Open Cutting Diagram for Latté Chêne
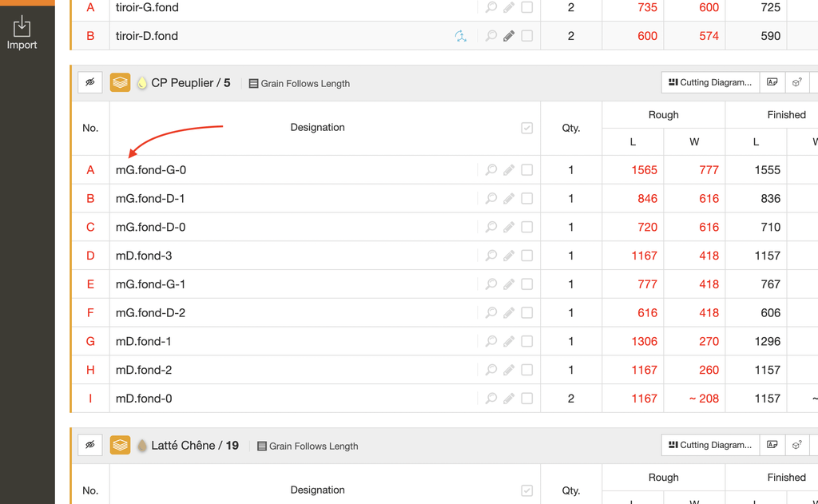This screenshot has width=818, height=504. click(x=710, y=445)
